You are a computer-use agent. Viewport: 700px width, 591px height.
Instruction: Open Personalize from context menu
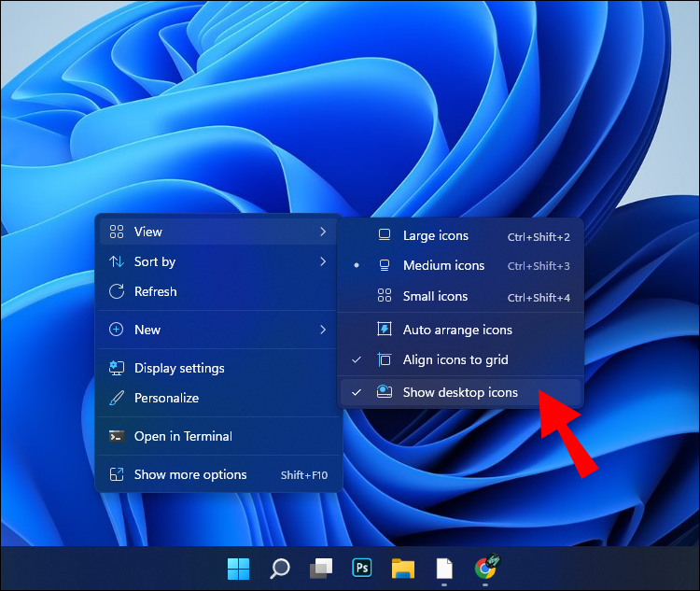(166, 398)
